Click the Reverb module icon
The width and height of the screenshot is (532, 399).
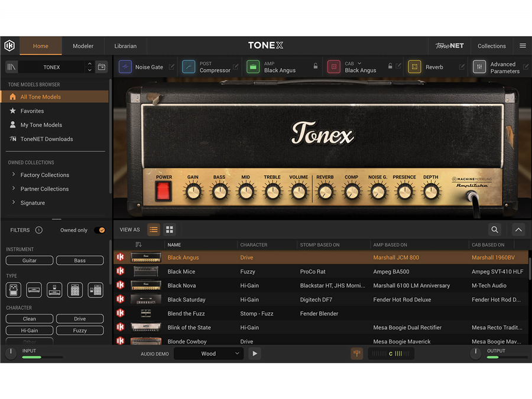coord(414,67)
